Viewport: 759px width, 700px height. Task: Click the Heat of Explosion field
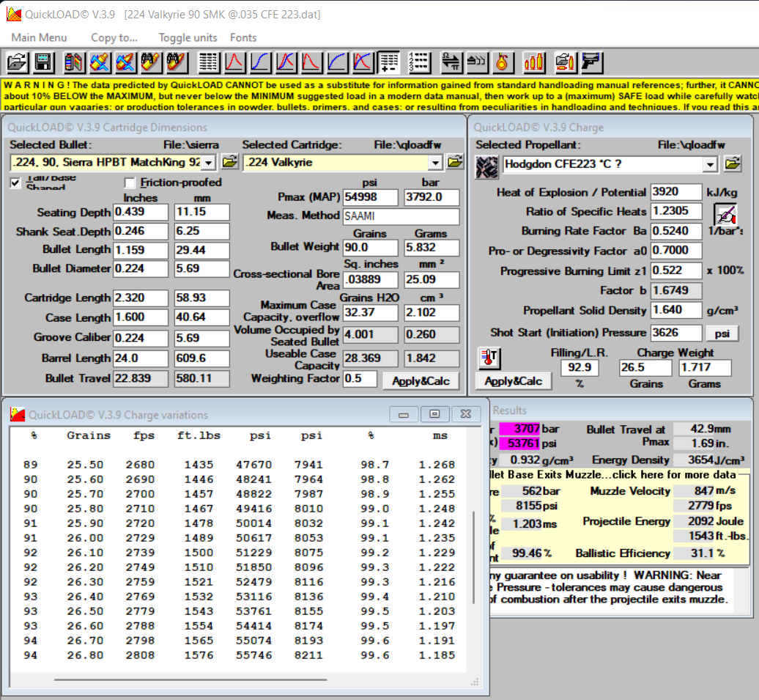(675, 192)
